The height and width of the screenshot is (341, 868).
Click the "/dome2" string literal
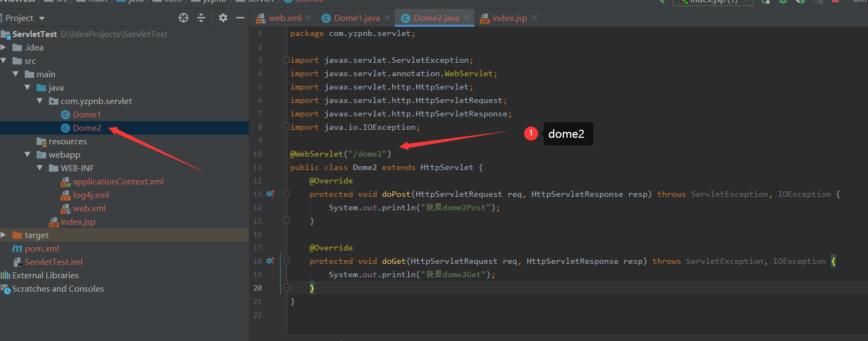click(x=367, y=154)
